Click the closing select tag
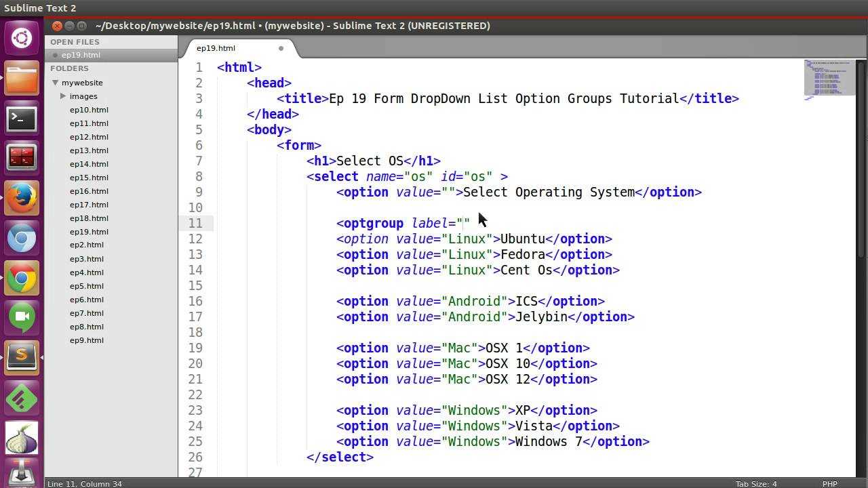The width and height of the screenshot is (868, 488). pos(340,457)
